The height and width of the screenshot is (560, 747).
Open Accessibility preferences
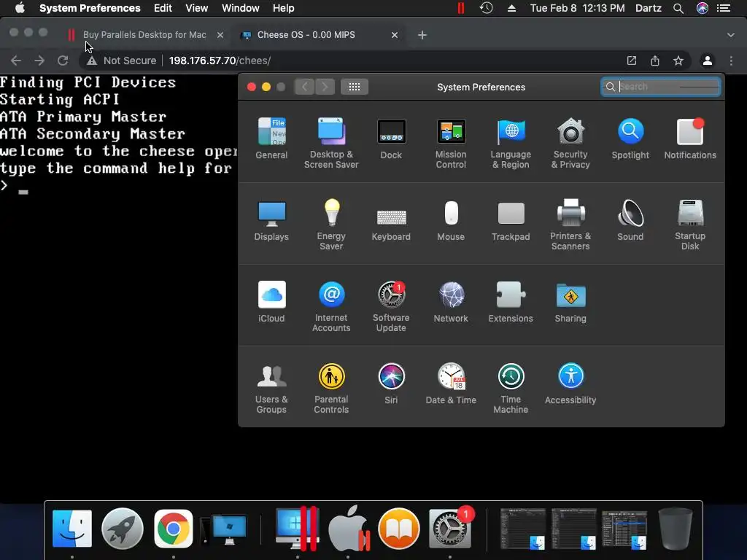click(570, 384)
